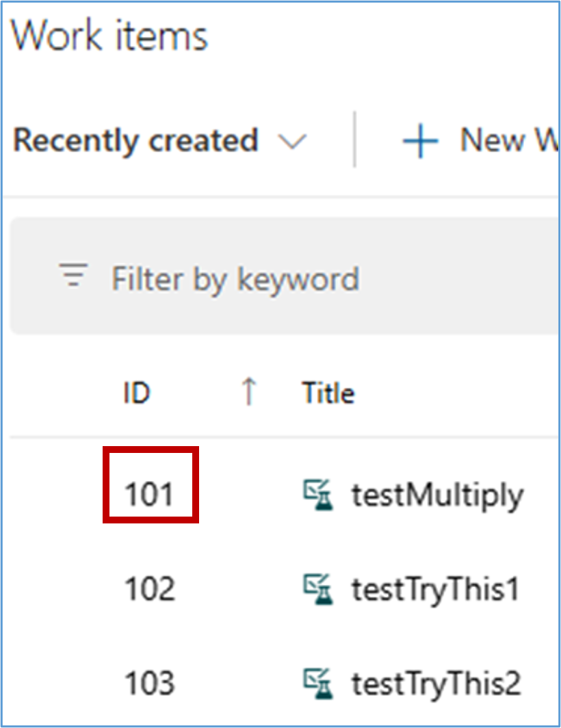Open the Recently created view dropdown
Viewport: 561px width, 728px height.
(135, 141)
